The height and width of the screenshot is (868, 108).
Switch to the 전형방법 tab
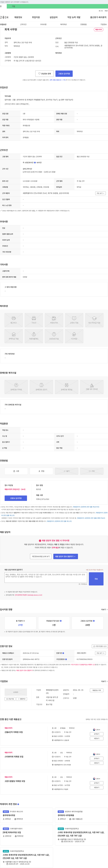83,24
